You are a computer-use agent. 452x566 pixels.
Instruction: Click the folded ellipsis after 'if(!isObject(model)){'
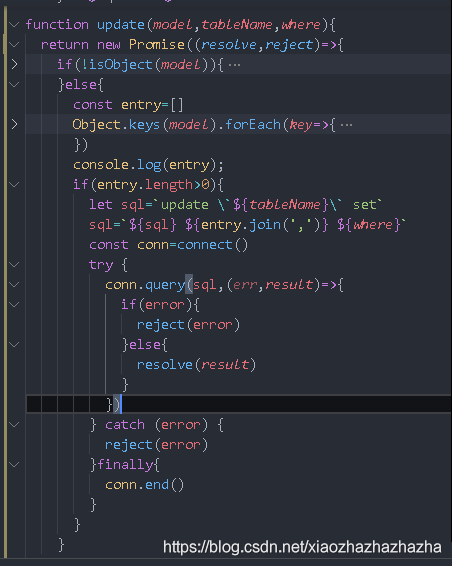click(234, 65)
